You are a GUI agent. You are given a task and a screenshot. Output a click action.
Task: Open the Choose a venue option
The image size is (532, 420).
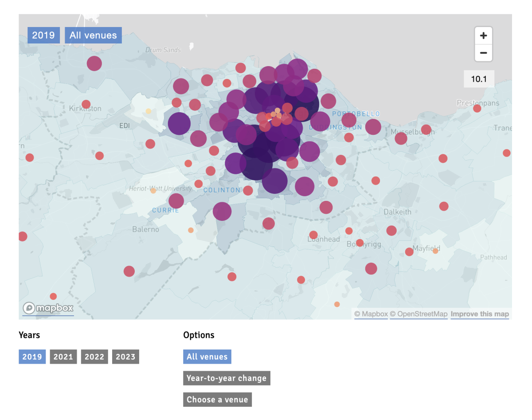click(x=217, y=400)
